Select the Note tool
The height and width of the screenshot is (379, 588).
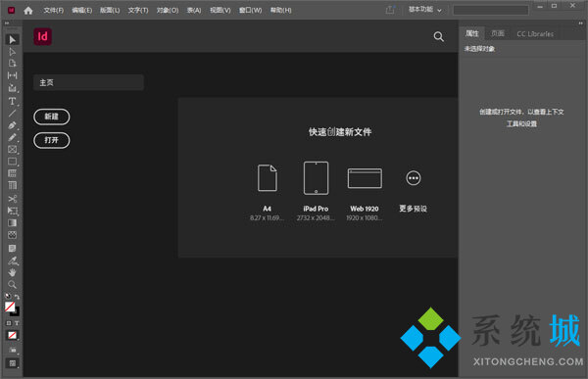[12, 248]
